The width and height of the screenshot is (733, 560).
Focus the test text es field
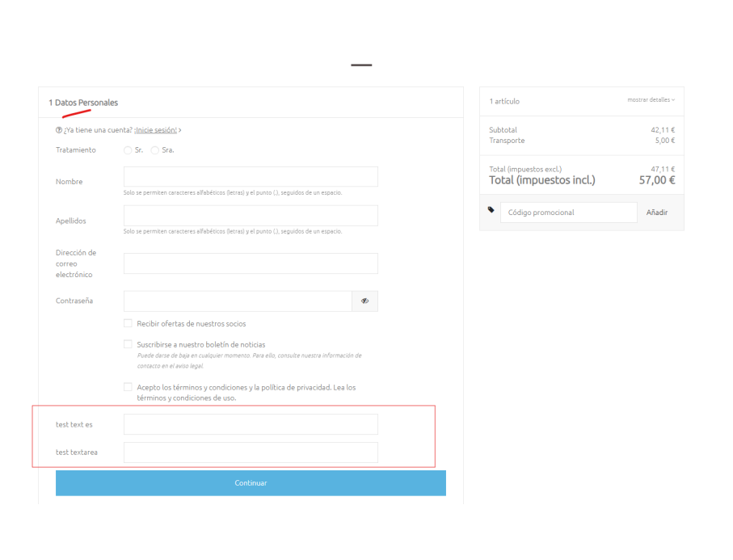point(251,424)
